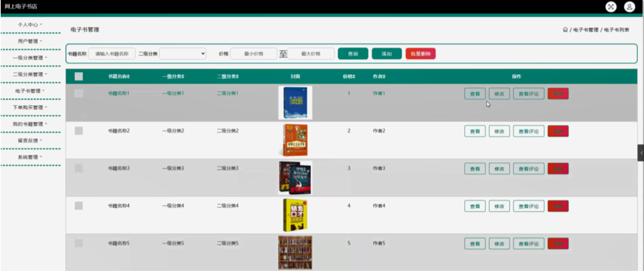Click the cover thumbnail of 书籍名称3
This screenshot has height=273, width=644.
[295, 178]
